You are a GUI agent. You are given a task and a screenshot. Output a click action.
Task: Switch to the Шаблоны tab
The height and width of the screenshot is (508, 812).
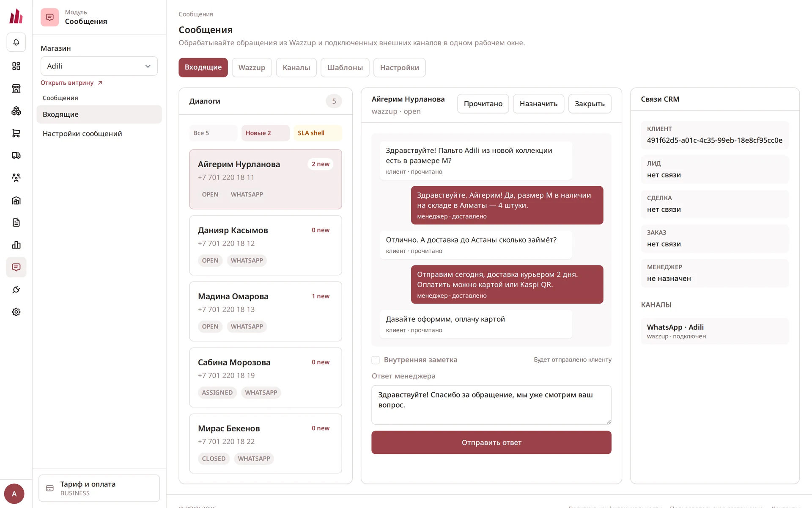[345, 67]
